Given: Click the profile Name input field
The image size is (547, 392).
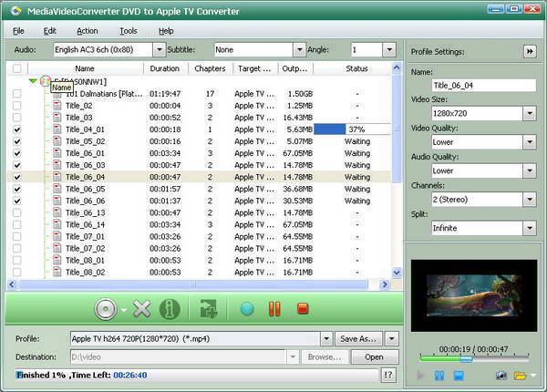Looking at the screenshot, I should pos(483,86).
